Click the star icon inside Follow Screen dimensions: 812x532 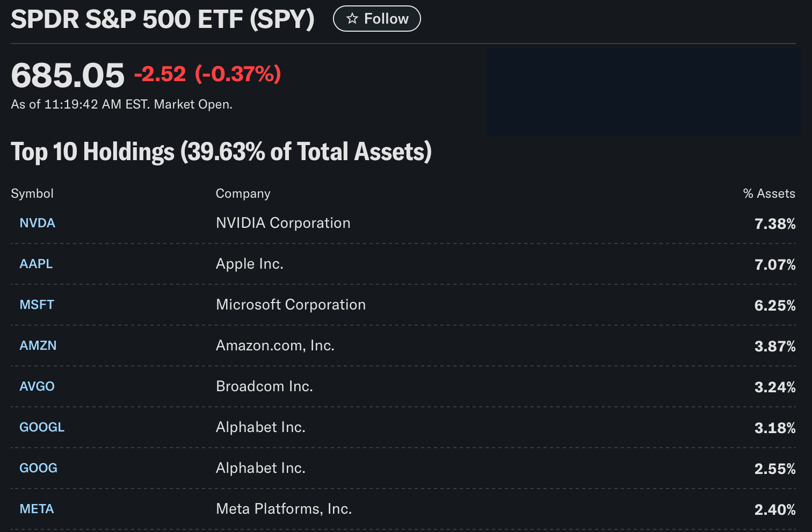(352, 19)
